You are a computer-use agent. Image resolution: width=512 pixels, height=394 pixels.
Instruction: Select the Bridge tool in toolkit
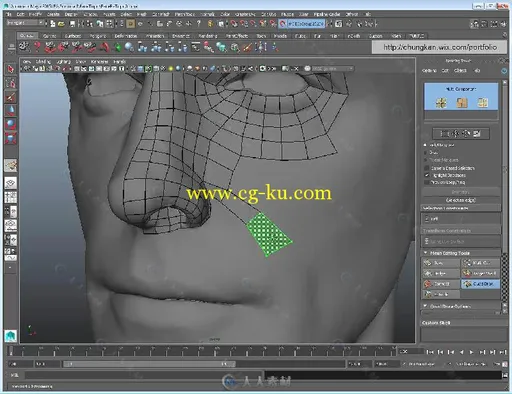coord(441,273)
